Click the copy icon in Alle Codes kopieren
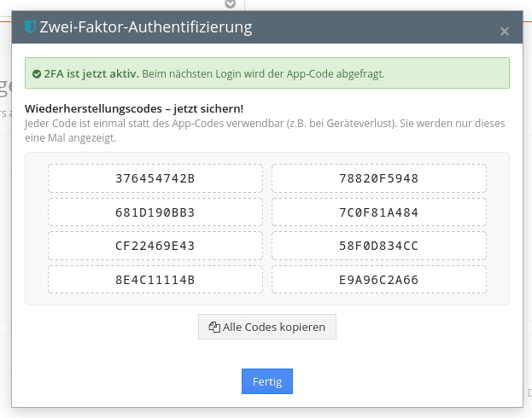Viewport: 532px width, 418px height. pos(214,327)
